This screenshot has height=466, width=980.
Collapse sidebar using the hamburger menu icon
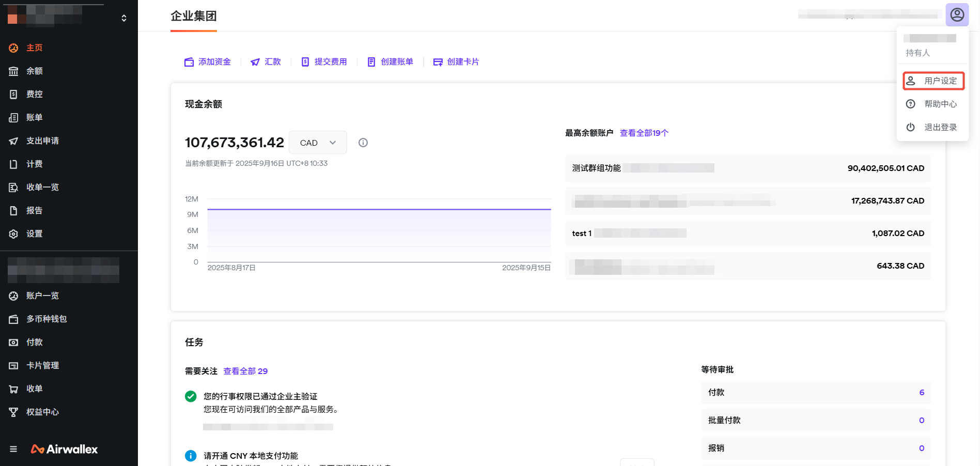[x=13, y=449]
